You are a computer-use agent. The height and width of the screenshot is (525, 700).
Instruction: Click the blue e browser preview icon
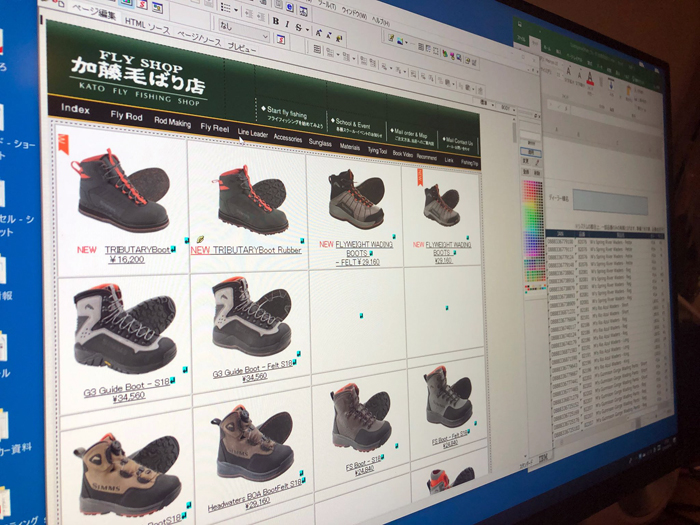tap(290, 8)
